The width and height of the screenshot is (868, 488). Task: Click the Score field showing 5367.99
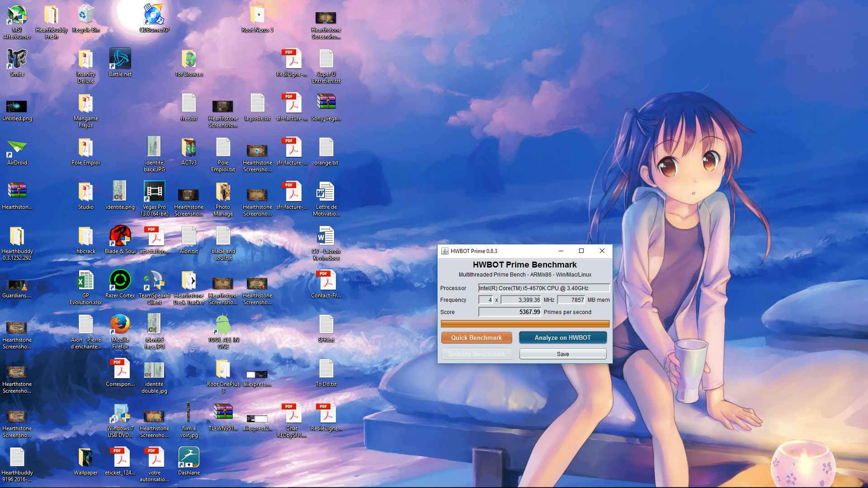coord(510,312)
